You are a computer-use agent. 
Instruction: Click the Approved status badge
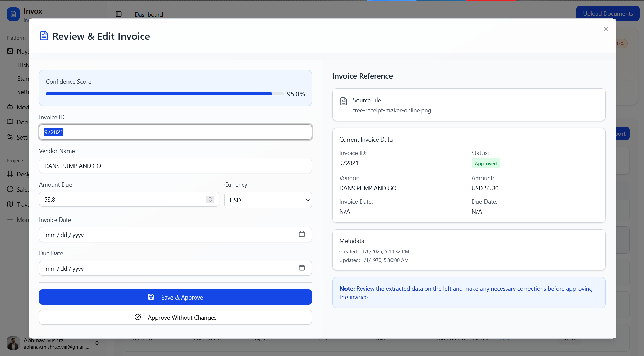coord(486,164)
